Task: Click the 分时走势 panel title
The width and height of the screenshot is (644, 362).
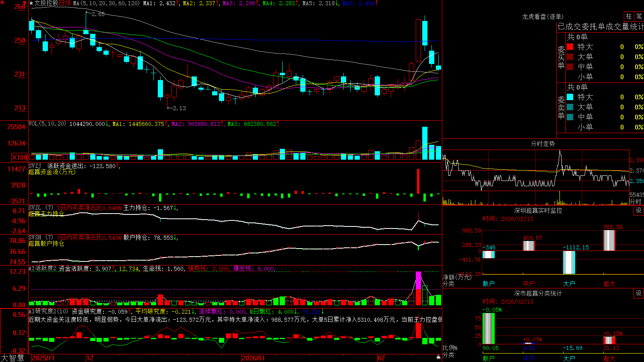Action: pos(543,144)
